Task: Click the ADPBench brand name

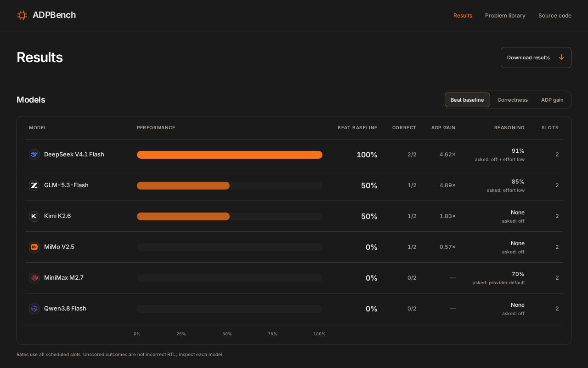Action: point(54,15)
